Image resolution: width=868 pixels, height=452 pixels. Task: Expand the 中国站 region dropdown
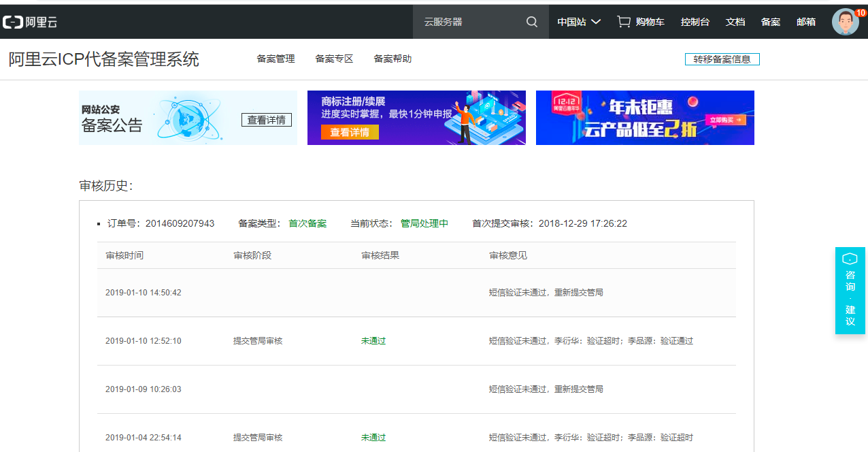579,22
